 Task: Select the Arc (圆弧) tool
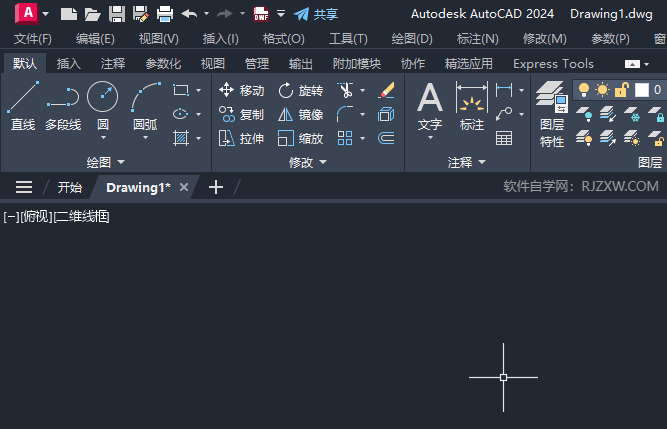pyautogui.click(x=145, y=104)
